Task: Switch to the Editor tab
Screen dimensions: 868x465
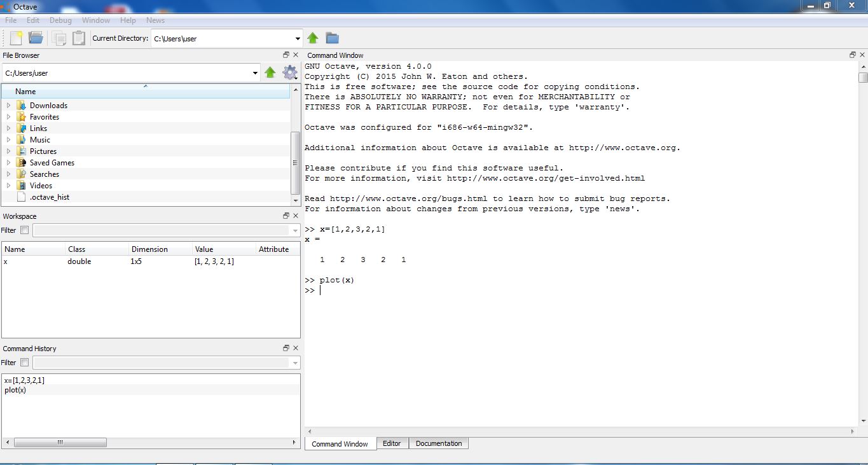Action: click(392, 443)
